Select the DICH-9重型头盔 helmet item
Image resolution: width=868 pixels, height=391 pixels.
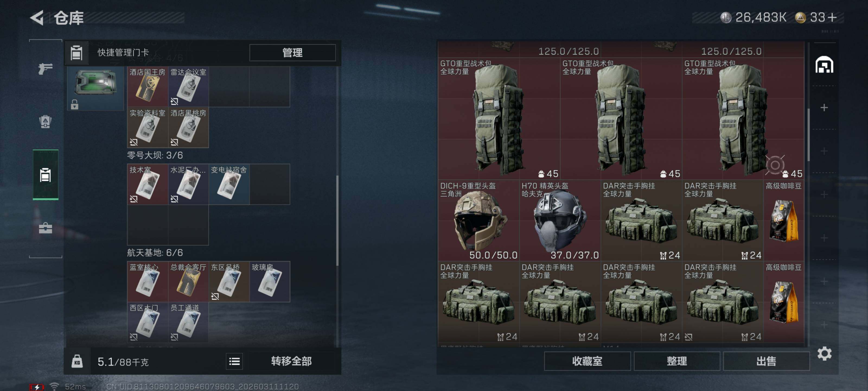(x=478, y=220)
